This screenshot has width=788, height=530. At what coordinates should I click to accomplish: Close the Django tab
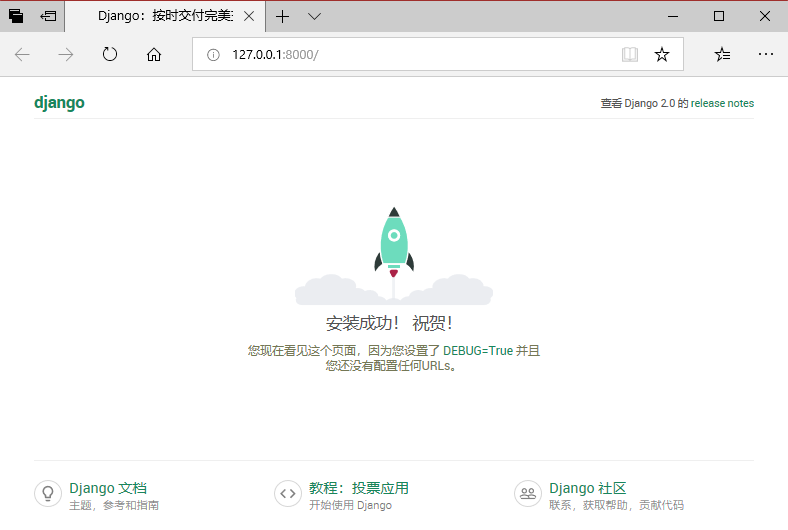249,17
